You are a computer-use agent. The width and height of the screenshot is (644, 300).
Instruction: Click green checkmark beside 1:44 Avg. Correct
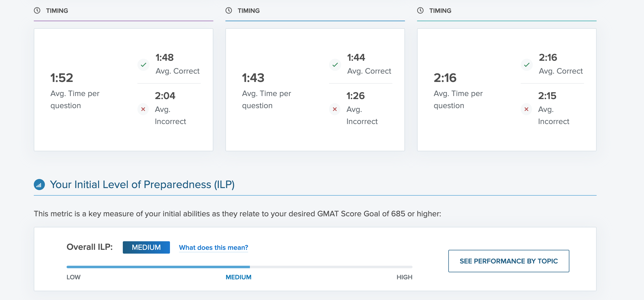pyautogui.click(x=335, y=65)
